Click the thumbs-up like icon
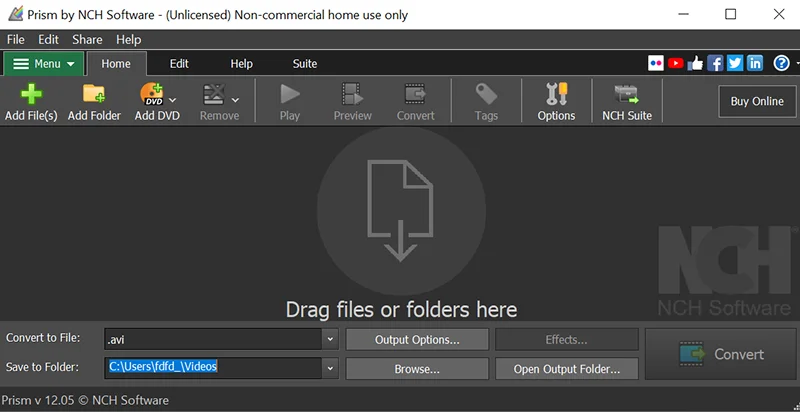The width and height of the screenshot is (800, 412). [x=695, y=63]
